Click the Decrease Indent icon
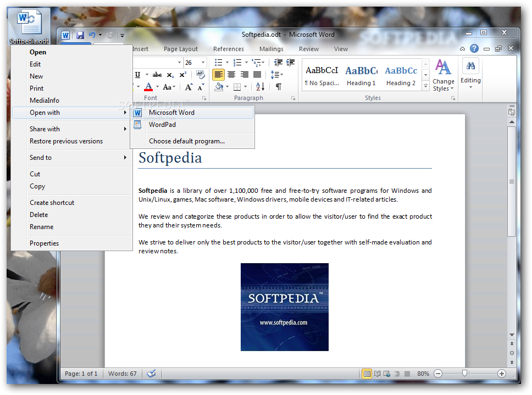532x395 pixels. point(278,62)
